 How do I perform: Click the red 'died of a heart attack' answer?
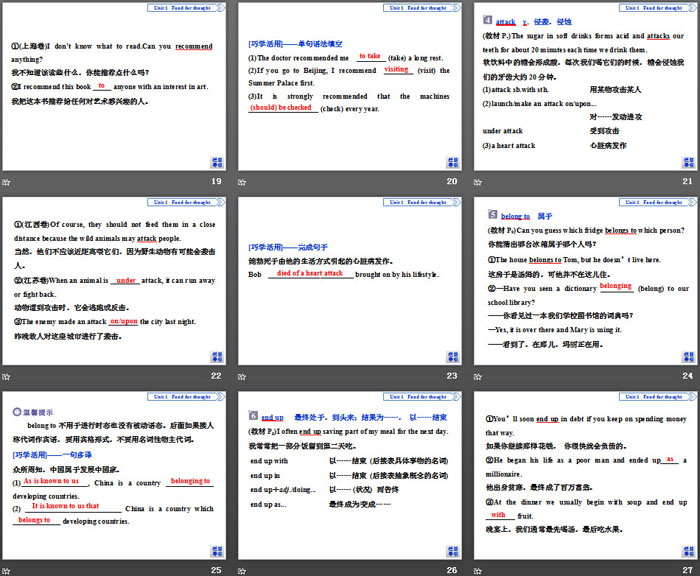click(309, 273)
